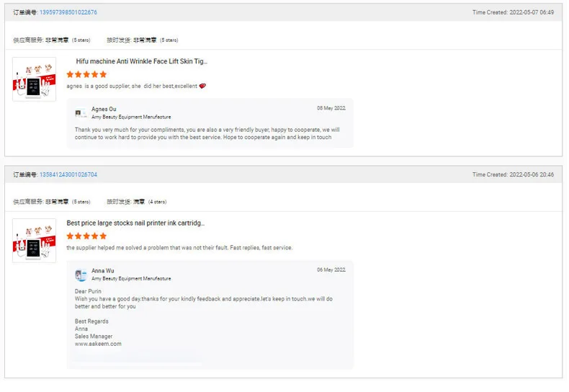This screenshot has width=569, height=392.
Task: Open order number 139597398501022676 link
Action: tap(68, 12)
